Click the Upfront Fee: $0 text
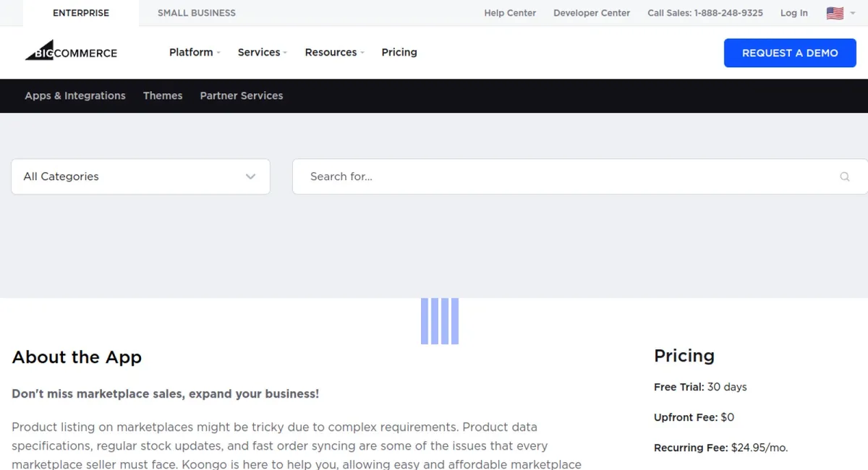The image size is (868, 470). pos(694,417)
